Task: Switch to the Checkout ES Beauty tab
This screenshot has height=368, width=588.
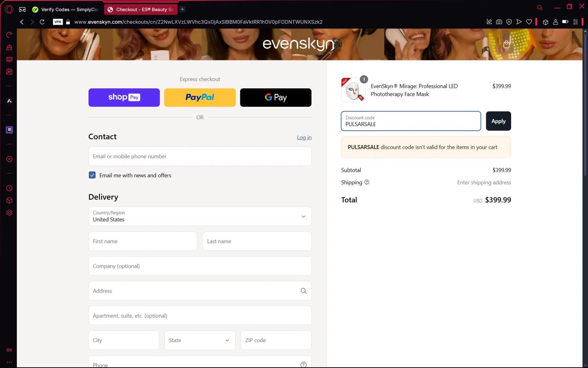Action: pyautogui.click(x=140, y=9)
